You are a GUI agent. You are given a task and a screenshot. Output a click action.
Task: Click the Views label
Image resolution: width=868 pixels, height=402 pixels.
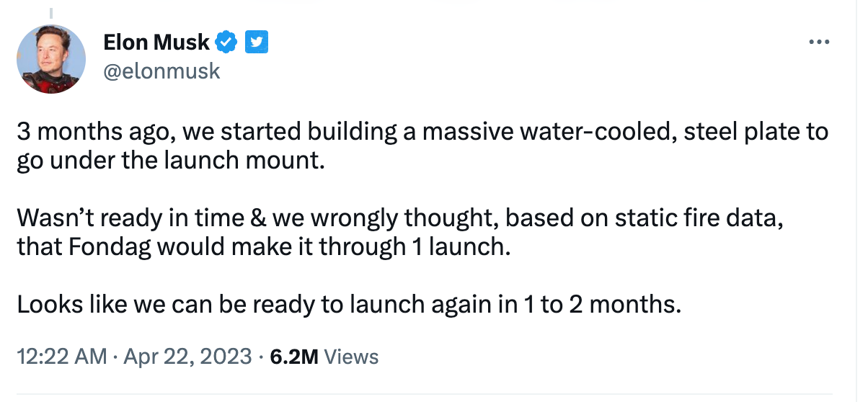pos(351,356)
